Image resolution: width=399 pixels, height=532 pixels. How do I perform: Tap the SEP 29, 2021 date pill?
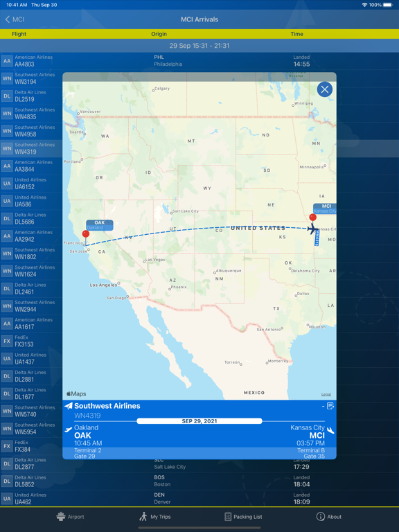pyautogui.click(x=199, y=421)
